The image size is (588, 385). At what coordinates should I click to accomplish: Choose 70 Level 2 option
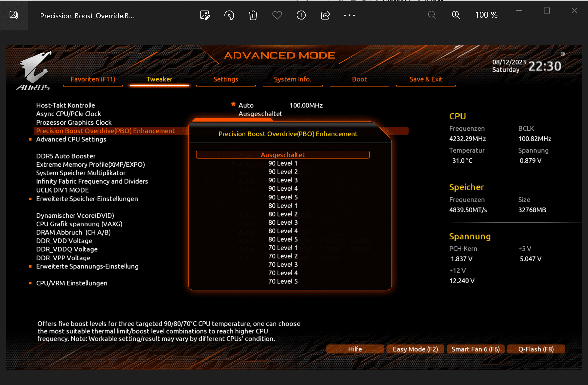[283, 256]
